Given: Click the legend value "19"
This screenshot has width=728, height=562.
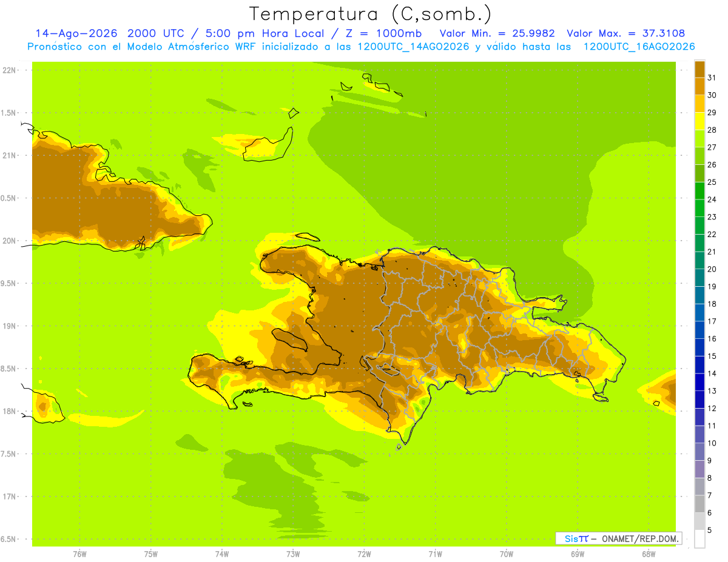Looking at the screenshot, I should coord(712,286).
